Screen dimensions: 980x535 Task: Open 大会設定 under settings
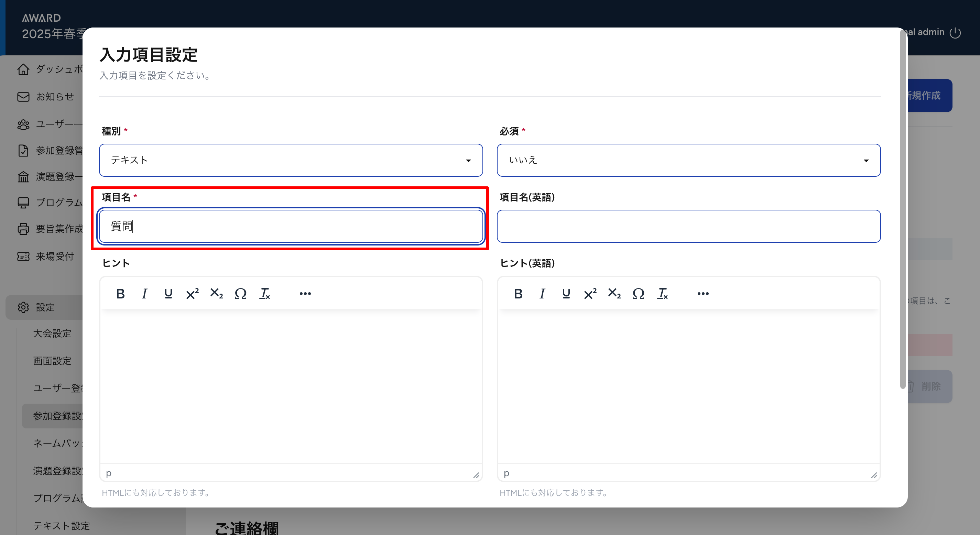point(52,334)
